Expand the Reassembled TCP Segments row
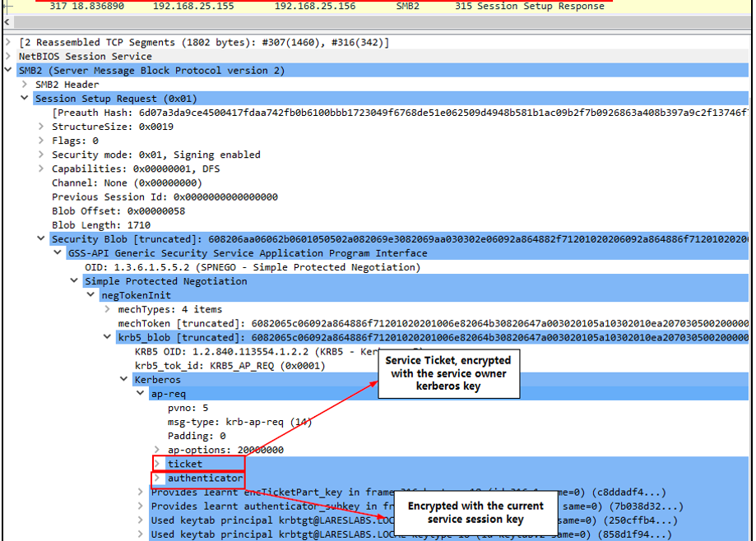The height and width of the screenshot is (541, 756). 7,43
